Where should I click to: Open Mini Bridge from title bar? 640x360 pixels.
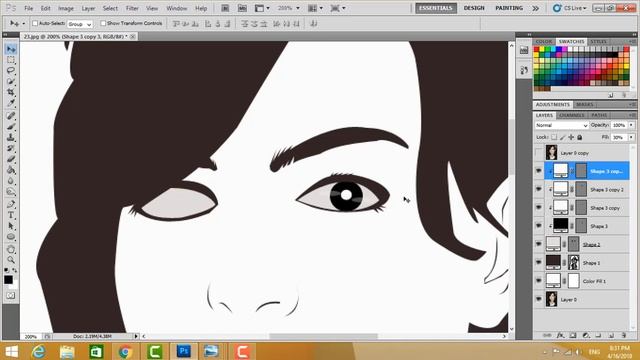coord(242,8)
